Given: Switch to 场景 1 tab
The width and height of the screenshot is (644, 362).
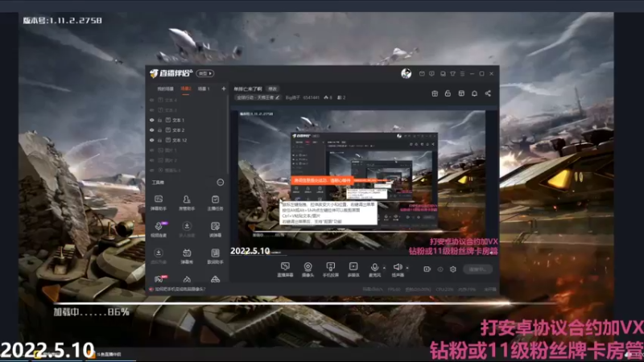Looking at the screenshot, I should 204,88.
